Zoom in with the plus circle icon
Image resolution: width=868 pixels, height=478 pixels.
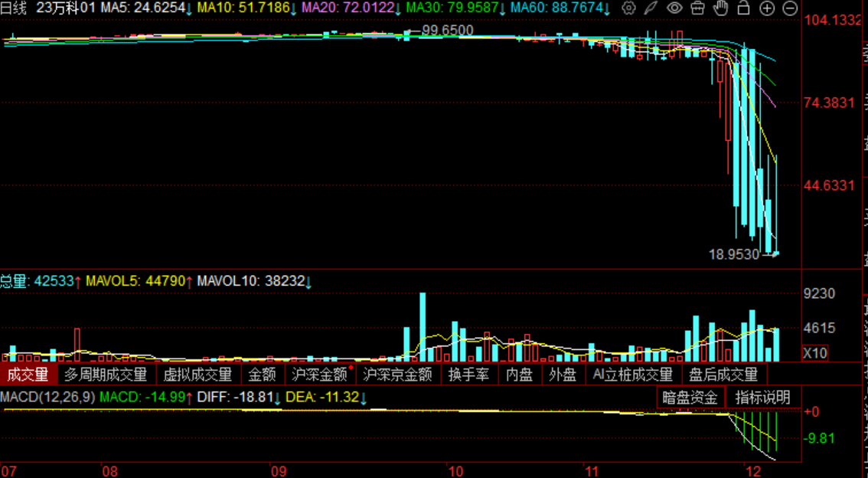tap(767, 8)
